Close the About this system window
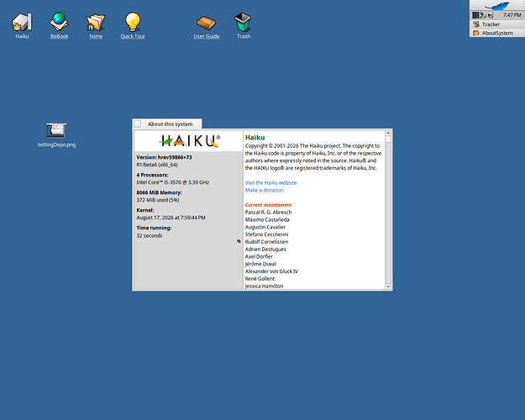 click(138, 124)
